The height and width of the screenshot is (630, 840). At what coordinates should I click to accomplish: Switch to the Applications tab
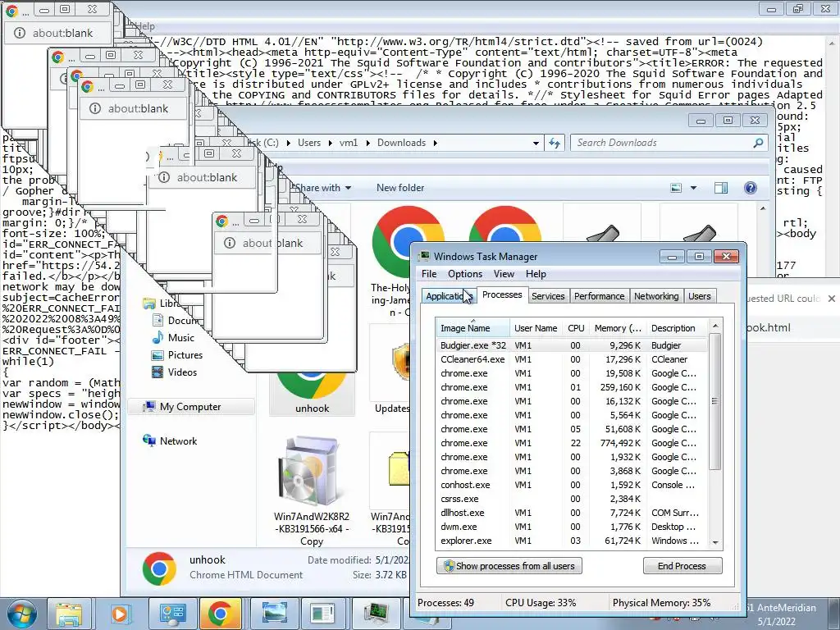click(447, 296)
